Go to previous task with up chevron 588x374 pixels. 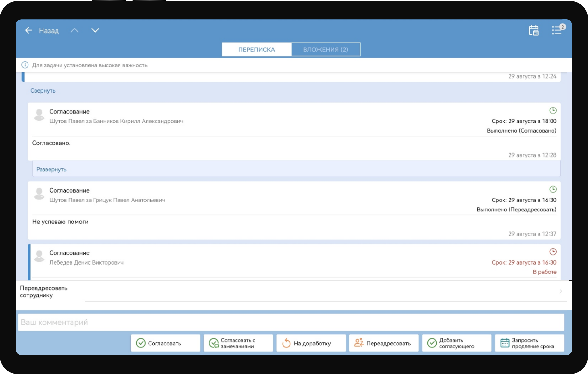74,30
